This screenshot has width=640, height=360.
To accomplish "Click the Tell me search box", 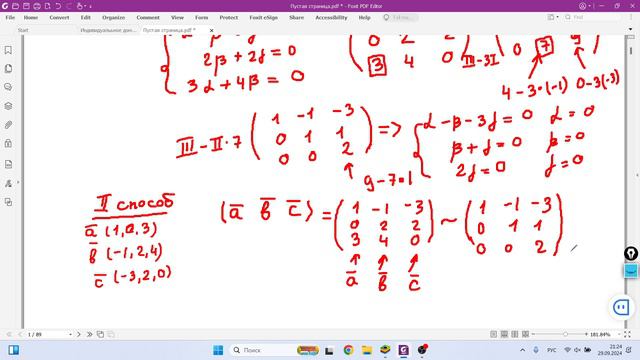I will pos(401,17).
